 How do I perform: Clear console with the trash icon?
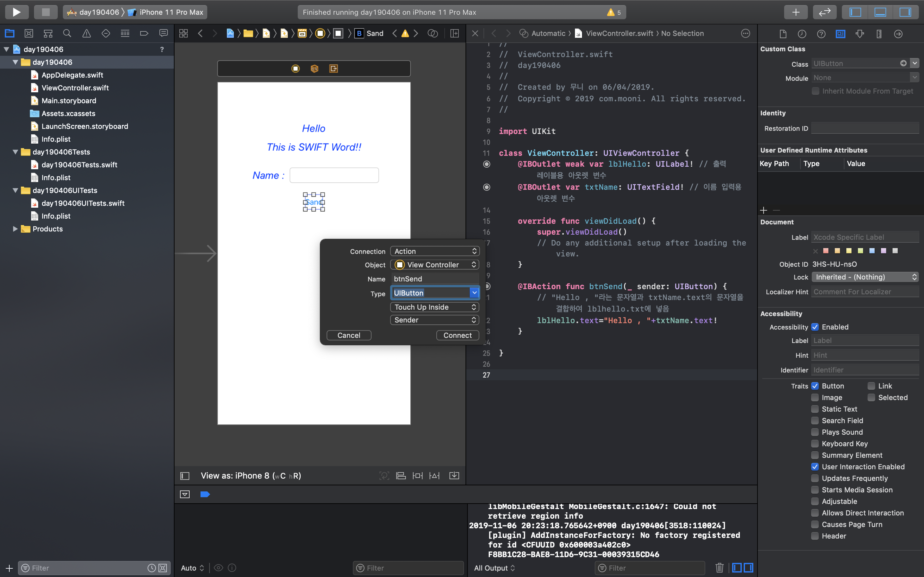coord(719,568)
